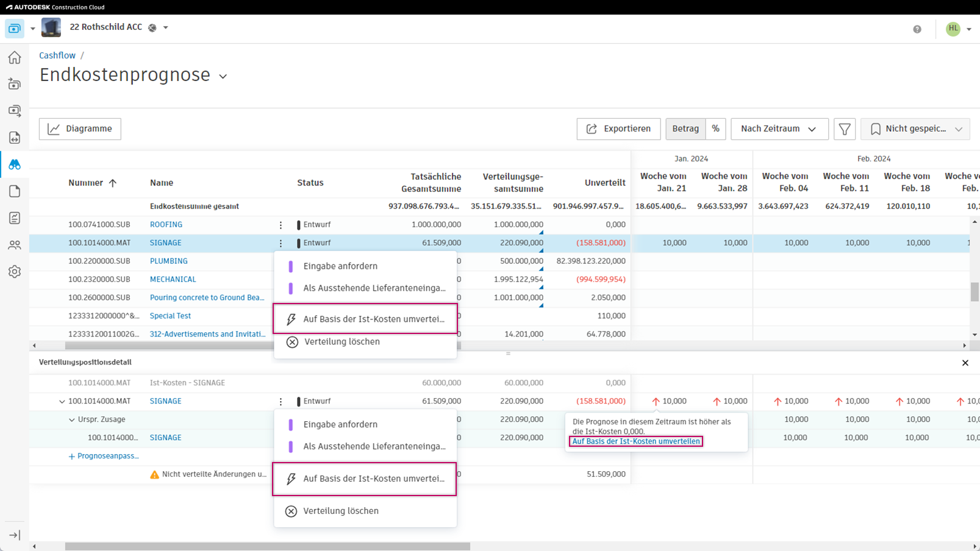The height and width of the screenshot is (551, 980).
Task: Click the filter funnel icon
Action: point(845,129)
